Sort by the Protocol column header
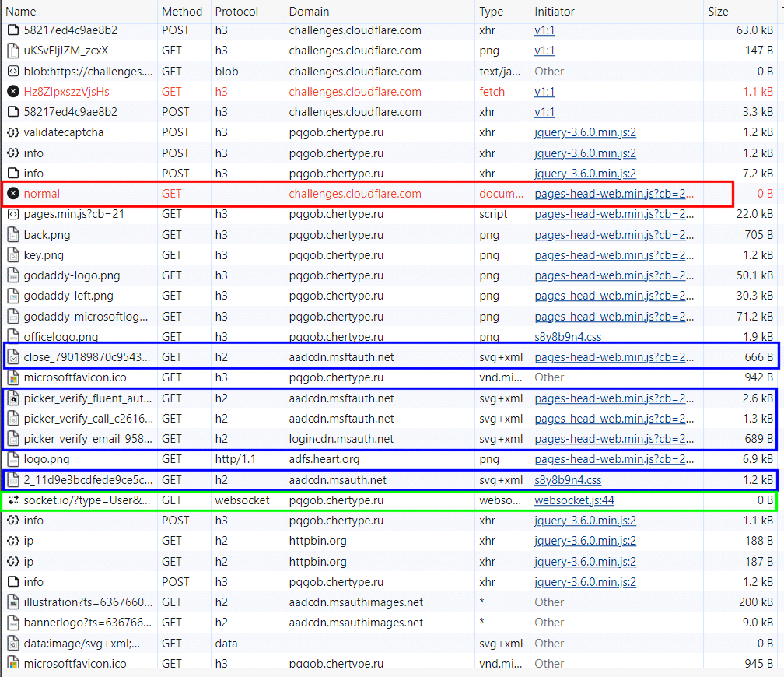 tap(236, 12)
